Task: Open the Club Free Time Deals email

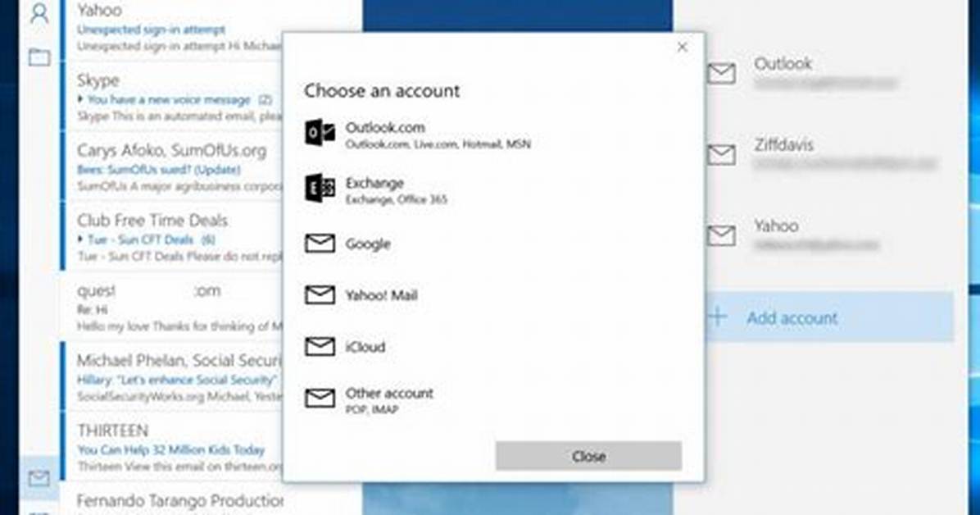Action: point(173,238)
